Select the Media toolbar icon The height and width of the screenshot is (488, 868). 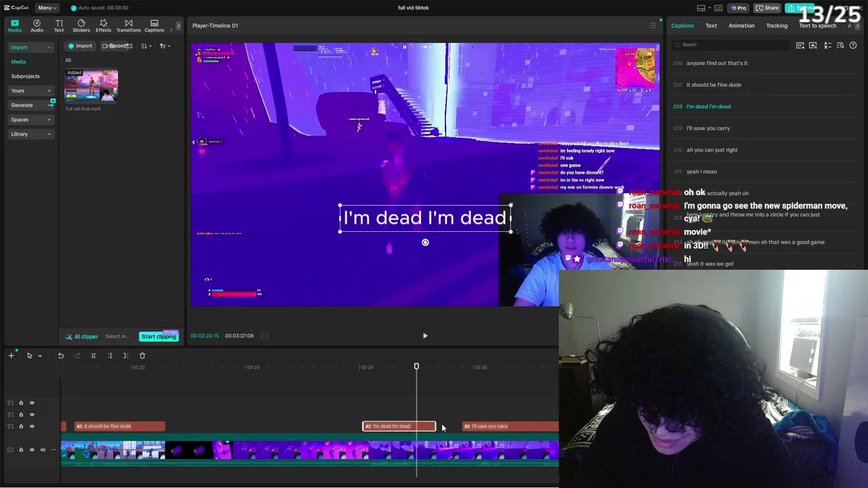(14, 26)
